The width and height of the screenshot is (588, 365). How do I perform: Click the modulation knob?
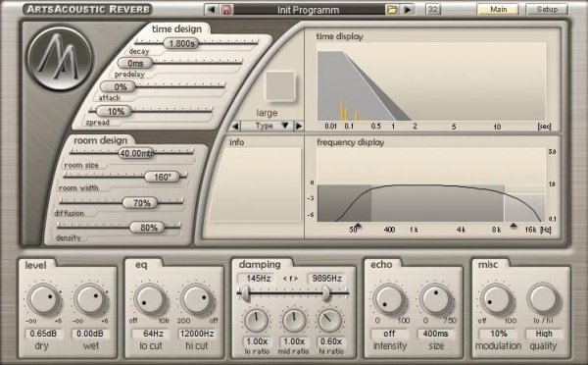[496, 299]
